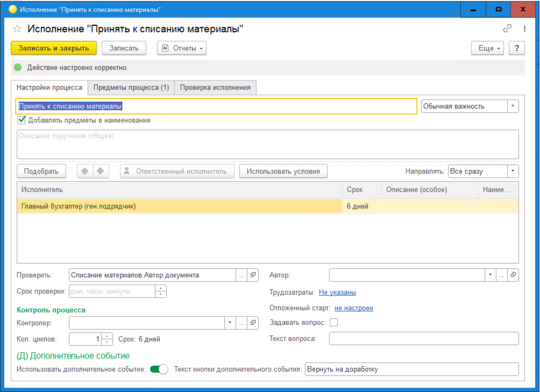The image size is (540, 392).
Task: Expand the Обычная важность dropdown
Action: click(512, 106)
